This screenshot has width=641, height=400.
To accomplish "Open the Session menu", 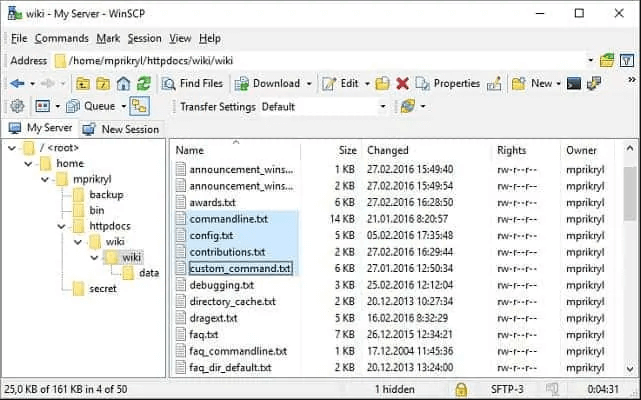I will click(144, 38).
